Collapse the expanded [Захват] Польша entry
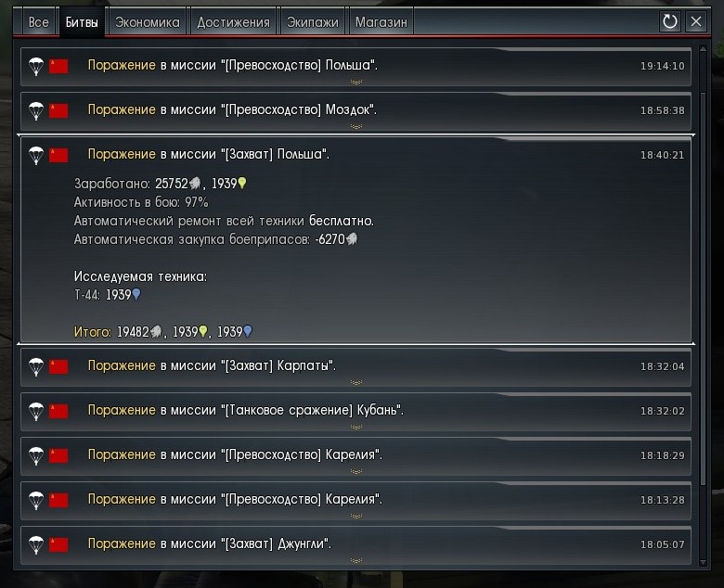Viewport: 724px width, 588px height. point(356,154)
